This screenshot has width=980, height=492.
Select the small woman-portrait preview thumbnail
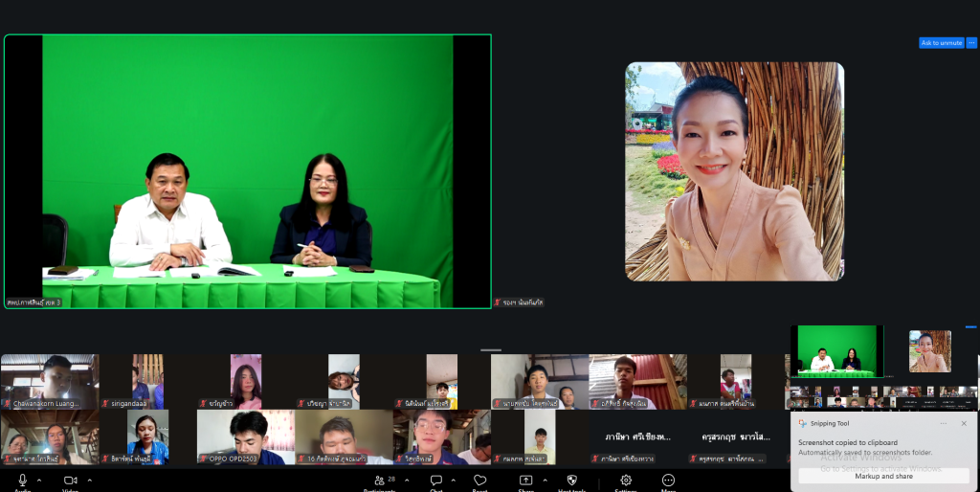click(930, 351)
